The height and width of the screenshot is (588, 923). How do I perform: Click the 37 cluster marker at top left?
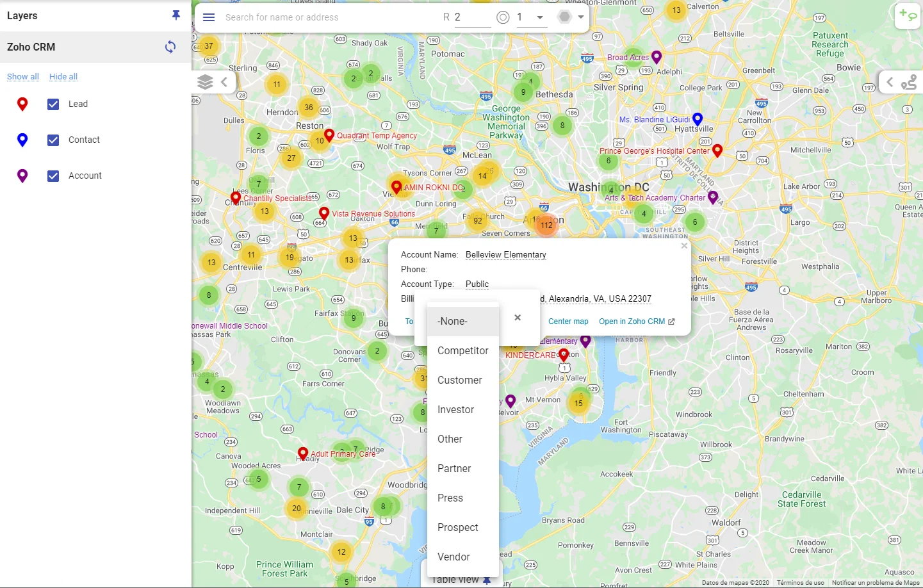209,46
